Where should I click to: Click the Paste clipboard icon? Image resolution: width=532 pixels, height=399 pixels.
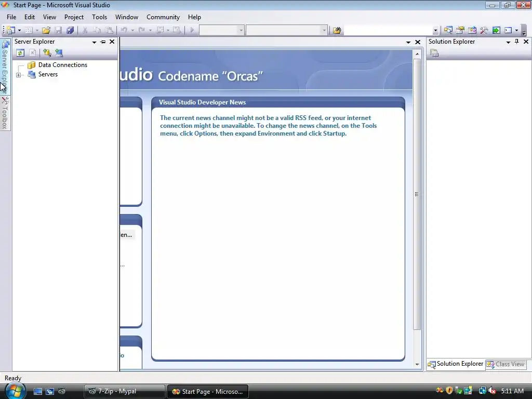109,30
